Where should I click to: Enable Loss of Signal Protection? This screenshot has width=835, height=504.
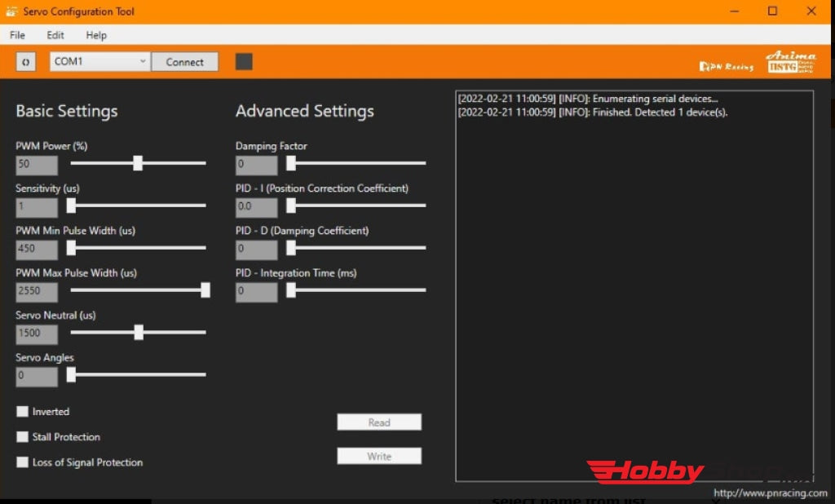pos(22,462)
